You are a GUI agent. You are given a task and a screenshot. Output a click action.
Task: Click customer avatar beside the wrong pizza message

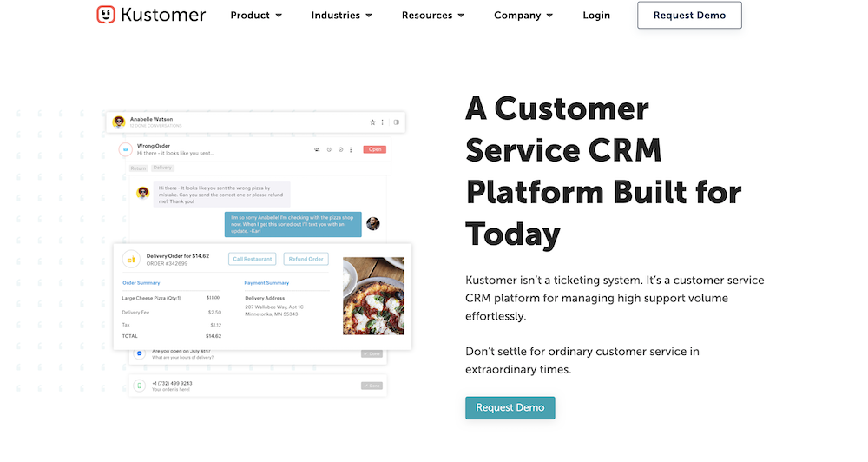(x=143, y=193)
